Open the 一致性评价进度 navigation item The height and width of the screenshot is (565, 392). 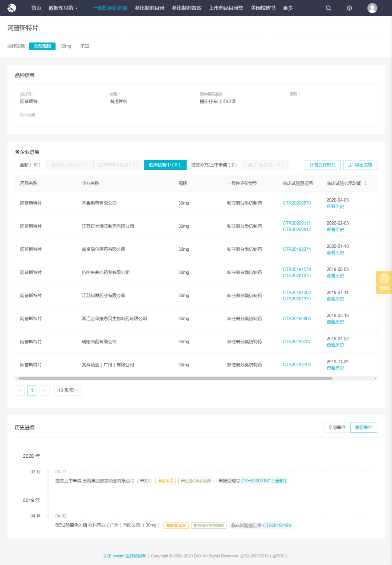(x=110, y=8)
